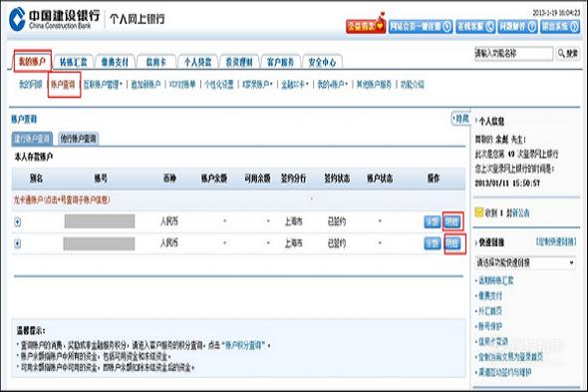Click the 账号保护 quick link
Screen dimensions: 588x392
tap(489, 326)
